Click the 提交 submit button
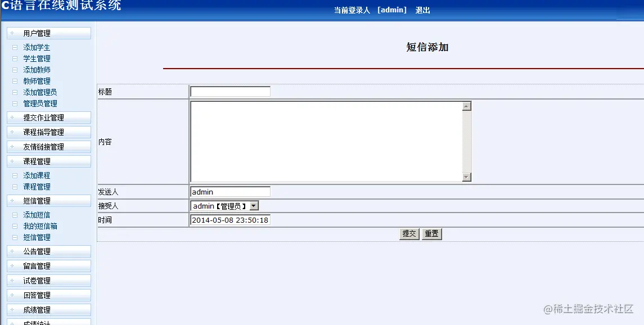This screenshot has height=325, width=644. (408, 234)
